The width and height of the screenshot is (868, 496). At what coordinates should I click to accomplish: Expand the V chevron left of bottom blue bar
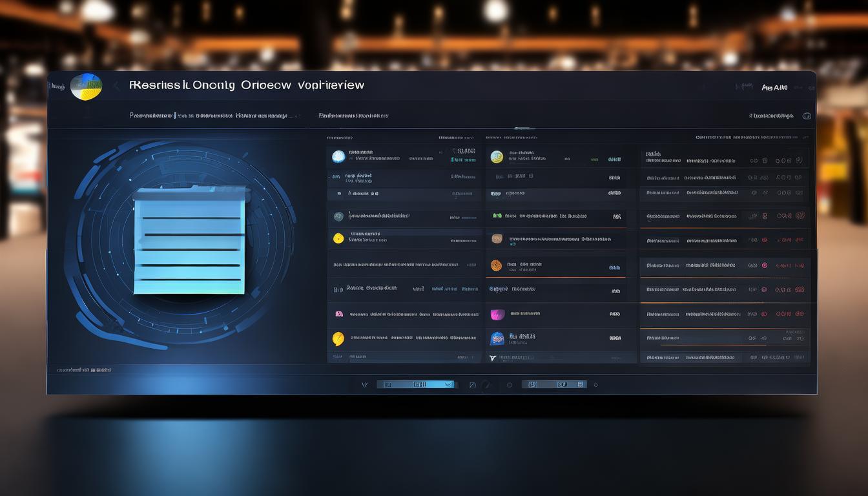364,385
